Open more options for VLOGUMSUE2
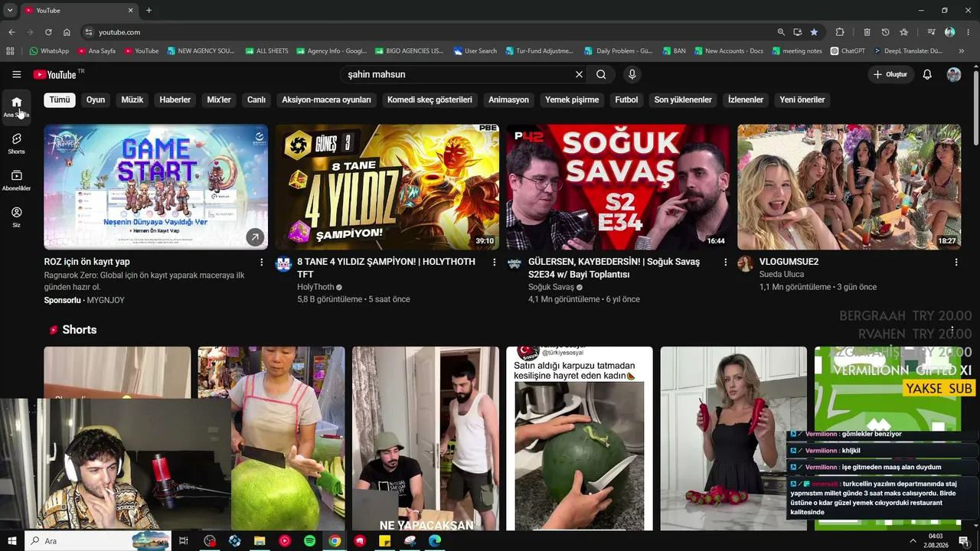The height and width of the screenshot is (551, 980). tap(955, 262)
